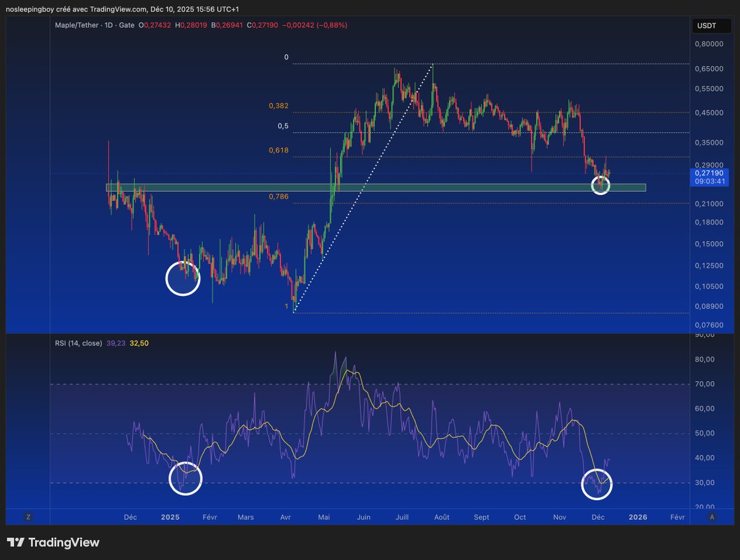Screen dimensions: 740x560
Task: Click the Juin label on time axis
Action: pyautogui.click(x=363, y=517)
